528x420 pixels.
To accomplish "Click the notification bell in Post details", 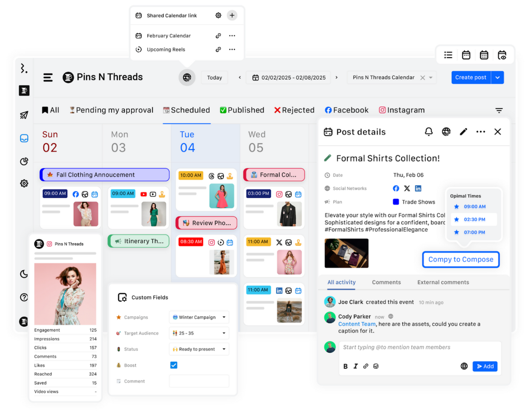I will (428, 132).
